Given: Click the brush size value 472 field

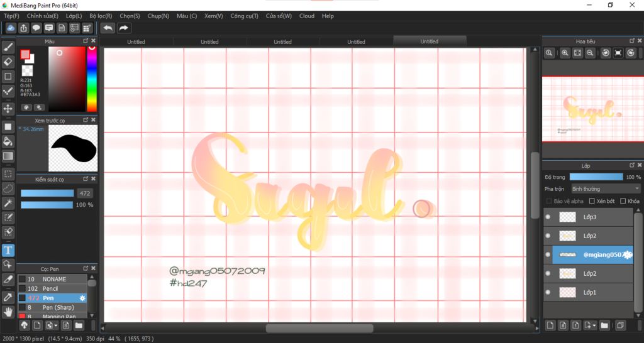Looking at the screenshot, I should 85,193.
